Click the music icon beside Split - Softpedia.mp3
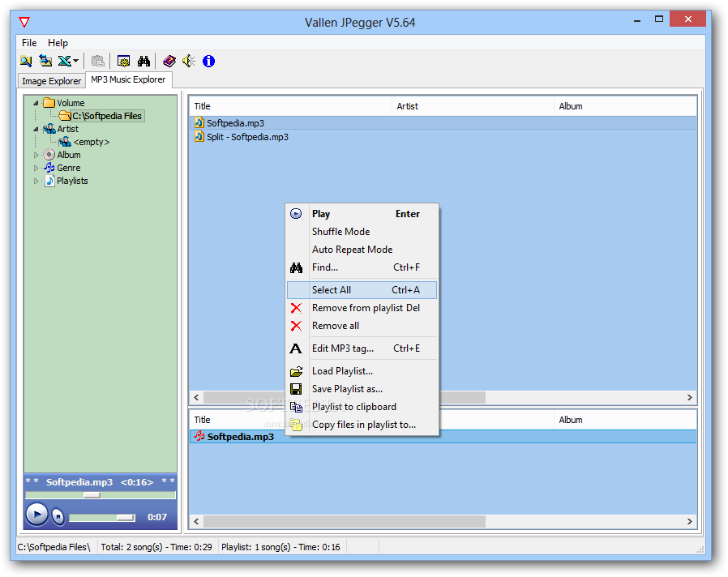Viewport: 728px width, 577px height. point(199,136)
